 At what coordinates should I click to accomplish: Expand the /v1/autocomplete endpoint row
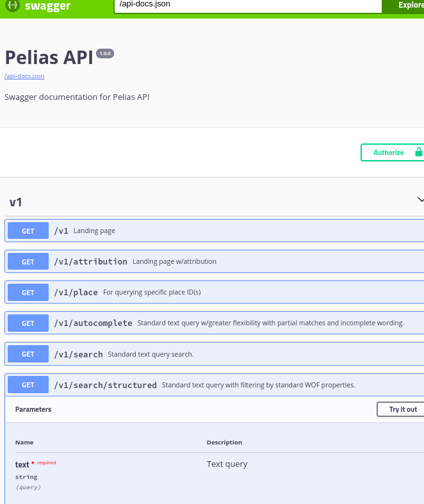coord(215,323)
